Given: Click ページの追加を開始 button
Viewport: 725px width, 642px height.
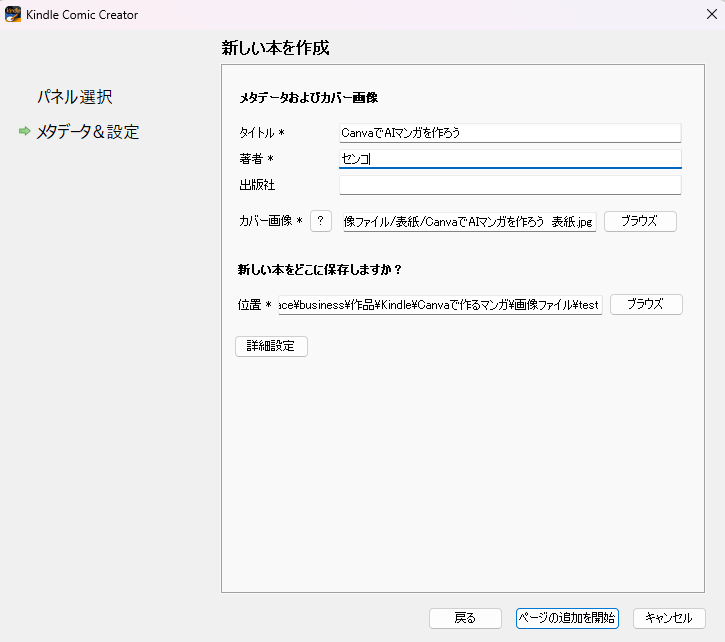Looking at the screenshot, I should [567, 618].
